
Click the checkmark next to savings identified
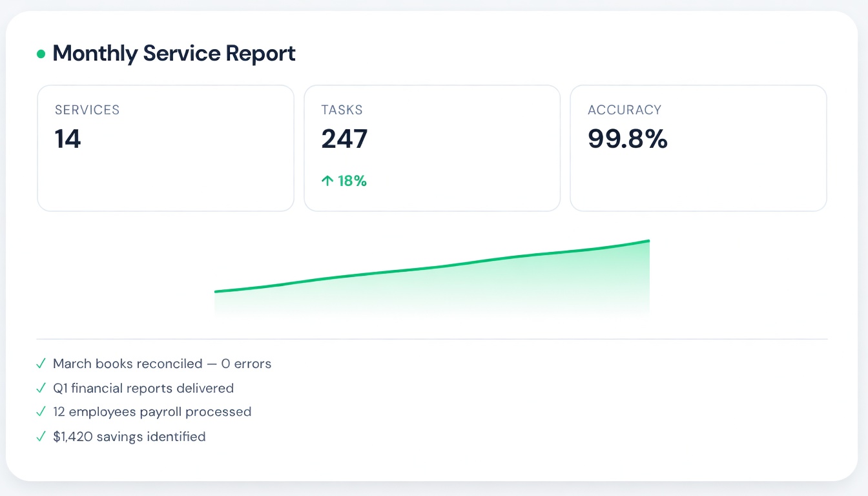pyautogui.click(x=41, y=437)
